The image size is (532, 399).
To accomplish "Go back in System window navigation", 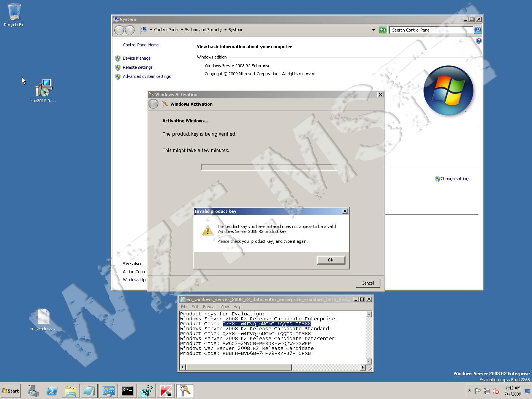I will pyautogui.click(x=119, y=30).
